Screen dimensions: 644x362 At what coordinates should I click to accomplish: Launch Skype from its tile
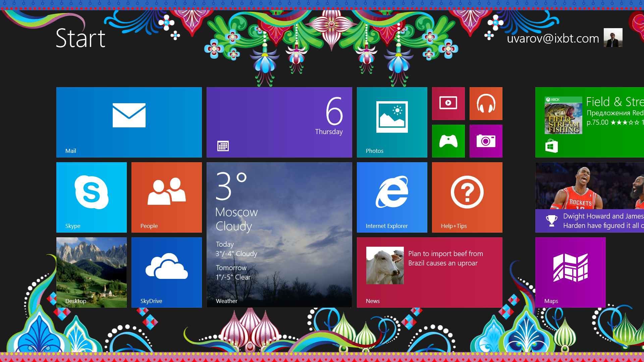(x=92, y=197)
